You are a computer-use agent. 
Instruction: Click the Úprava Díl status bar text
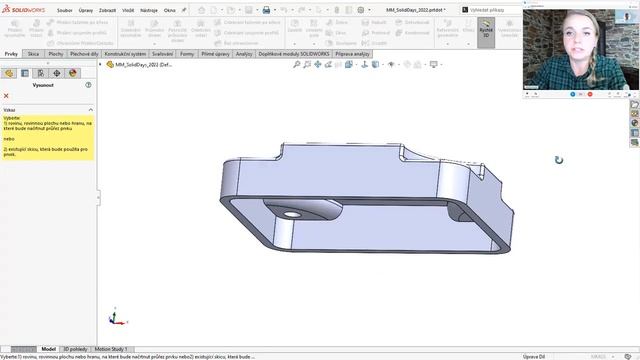534,357
